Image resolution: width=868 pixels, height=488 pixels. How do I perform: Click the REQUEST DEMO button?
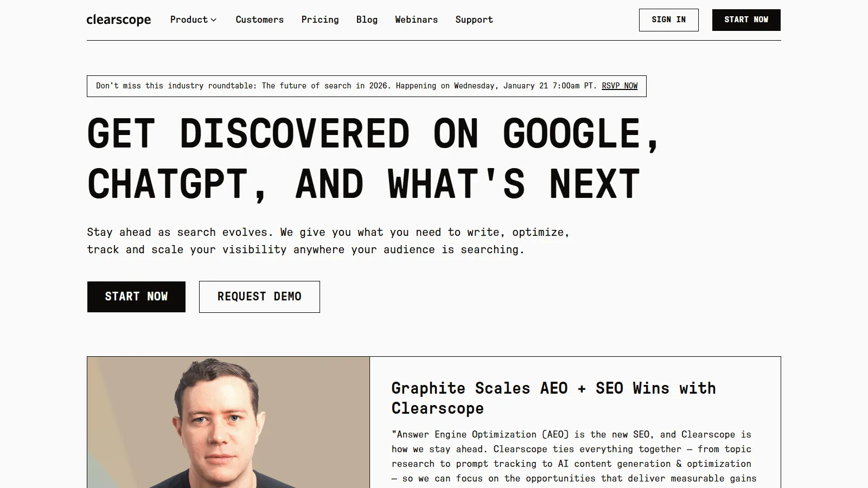(x=259, y=297)
